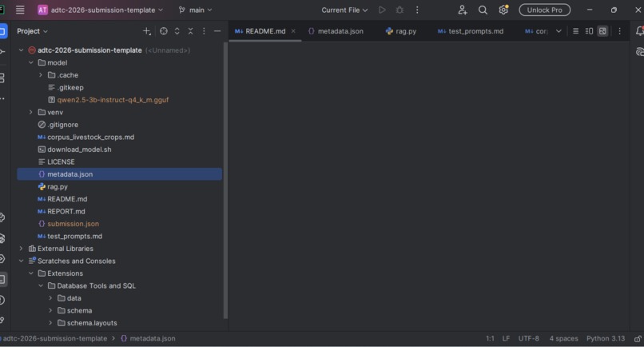Image resolution: width=644 pixels, height=347 pixels.
Task: Close the README.md tab
Action: [293, 31]
